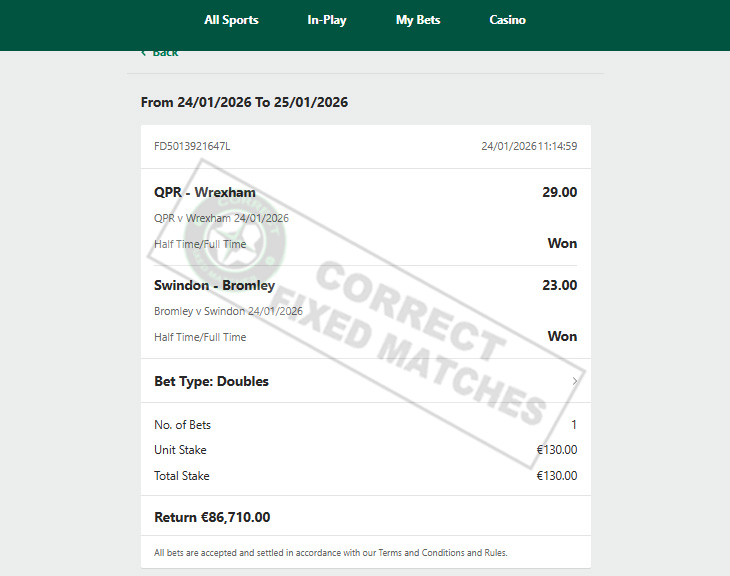Click the Total Stake €130.00 amount
This screenshot has height=576, width=730.
point(557,476)
